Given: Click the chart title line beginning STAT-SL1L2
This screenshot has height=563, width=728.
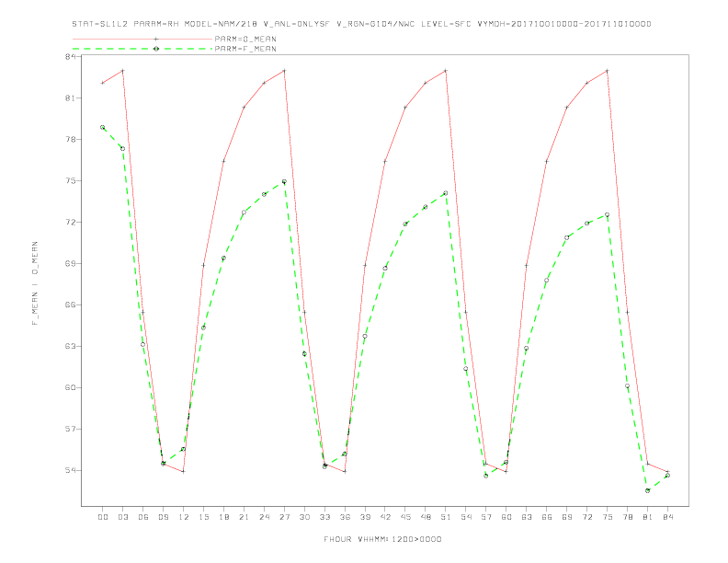Looking at the screenshot, I should (361, 24).
